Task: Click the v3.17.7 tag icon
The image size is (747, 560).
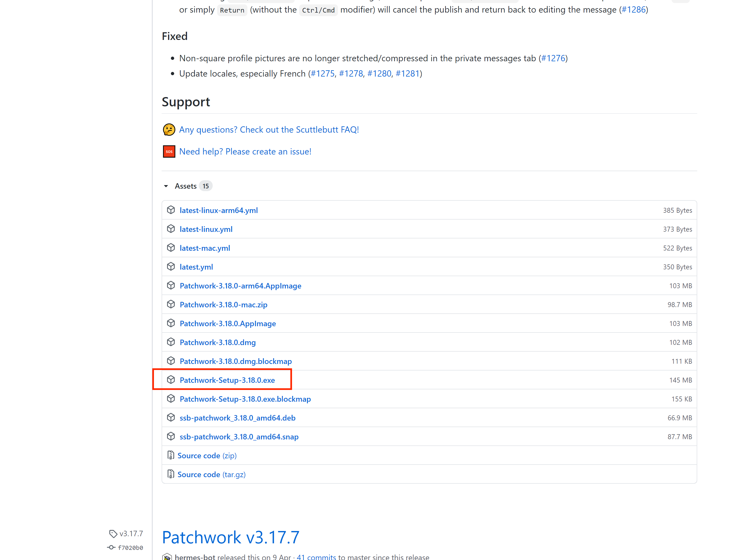Action: [113, 534]
